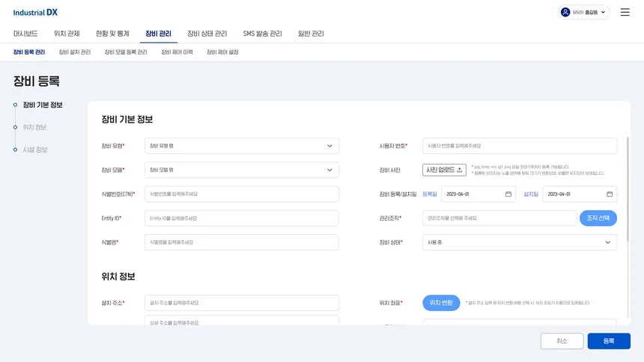Expand the user account dropdown arrow

(x=603, y=12)
